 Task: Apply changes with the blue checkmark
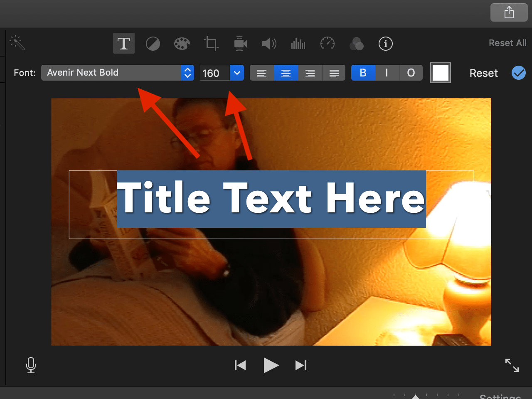pos(518,73)
